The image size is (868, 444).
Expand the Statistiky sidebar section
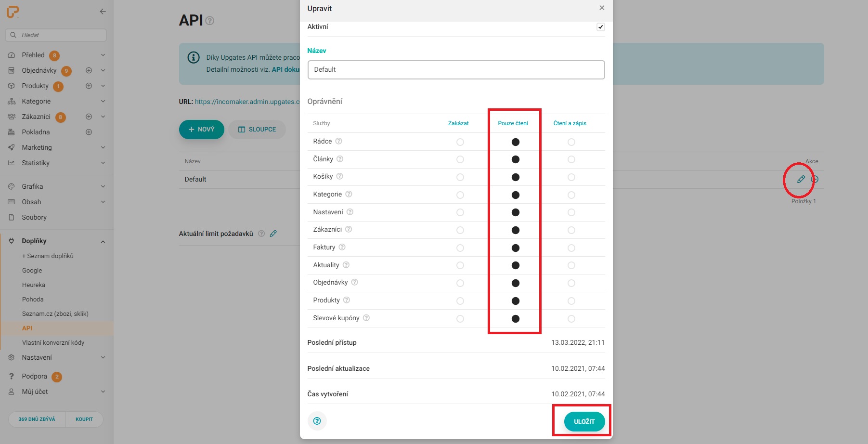pos(103,163)
